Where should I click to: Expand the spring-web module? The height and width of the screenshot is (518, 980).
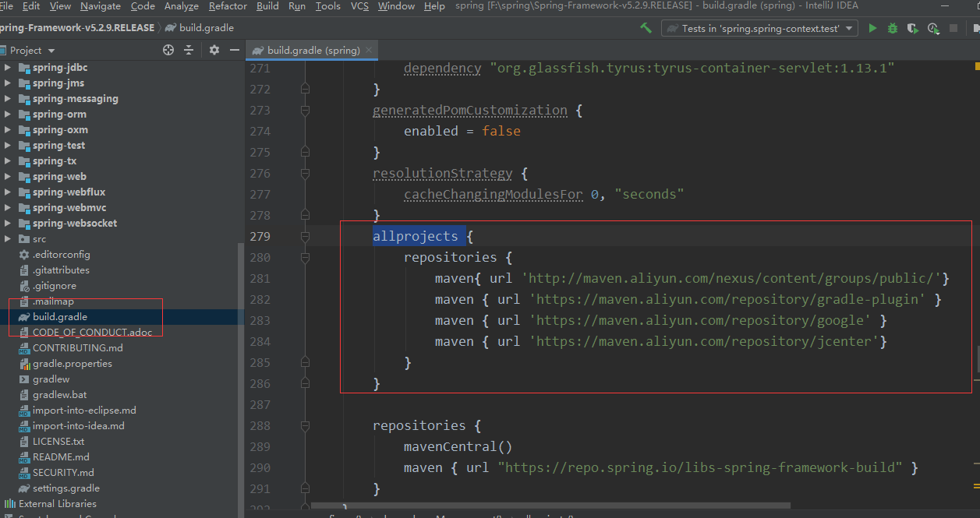[9, 177]
